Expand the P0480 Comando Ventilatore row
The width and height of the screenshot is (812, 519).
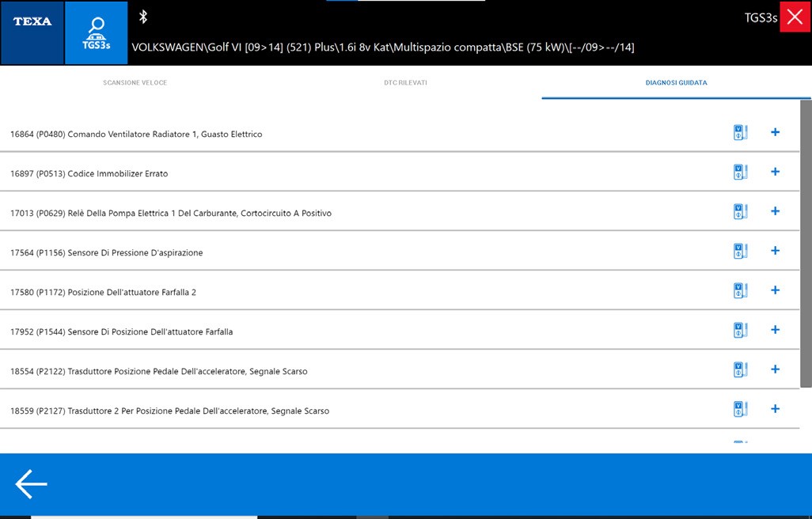pyautogui.click(x=776, y=132)
